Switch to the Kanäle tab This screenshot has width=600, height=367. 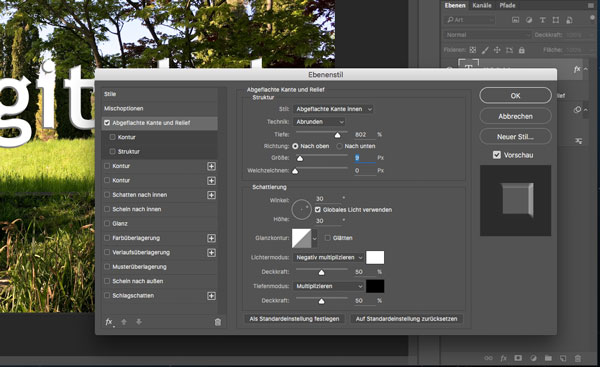[482, 5]
